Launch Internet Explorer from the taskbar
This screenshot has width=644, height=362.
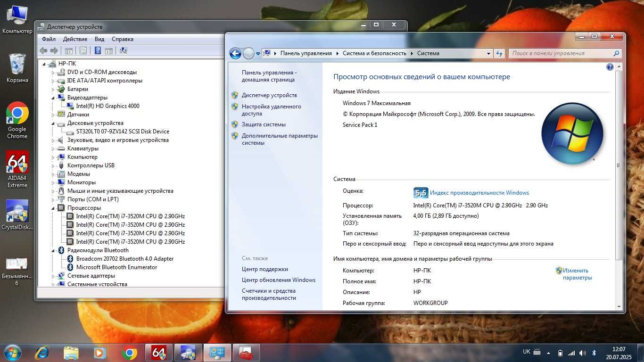42,353
